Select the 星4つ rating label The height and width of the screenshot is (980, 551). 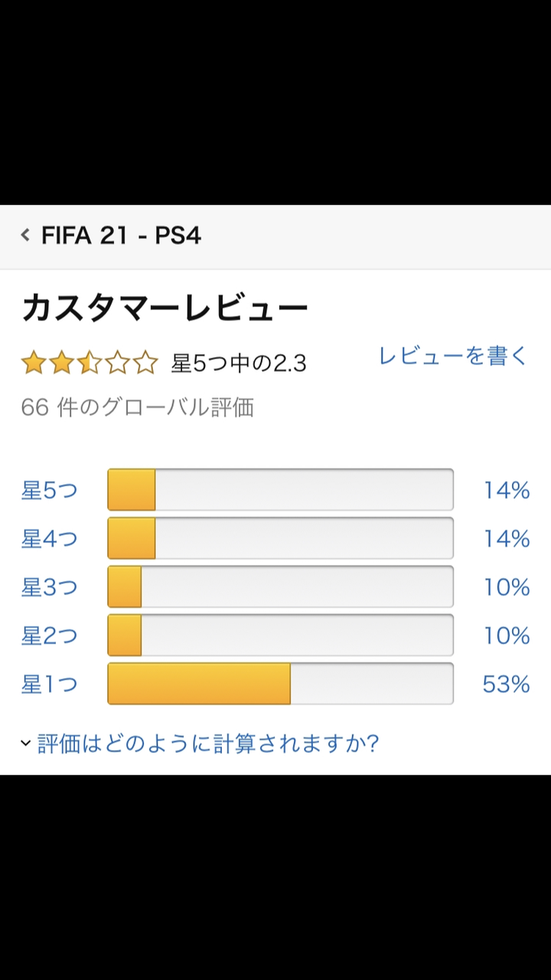48,538
